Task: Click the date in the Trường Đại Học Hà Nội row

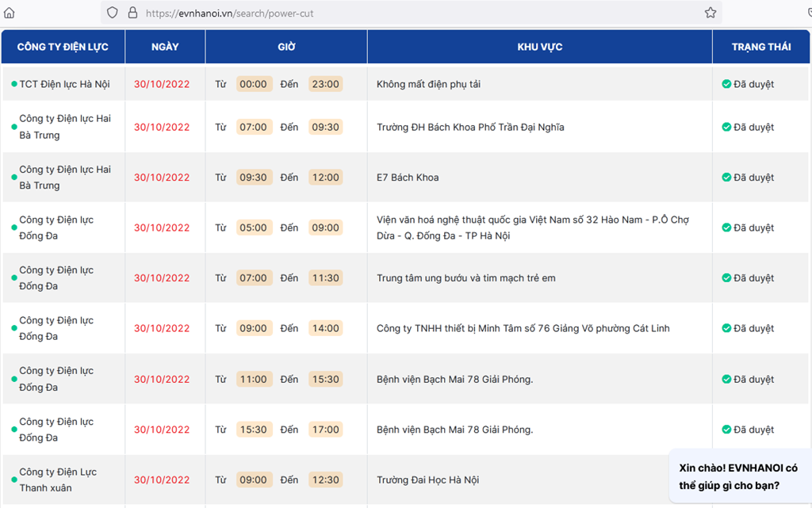Action: click(162, 479)
